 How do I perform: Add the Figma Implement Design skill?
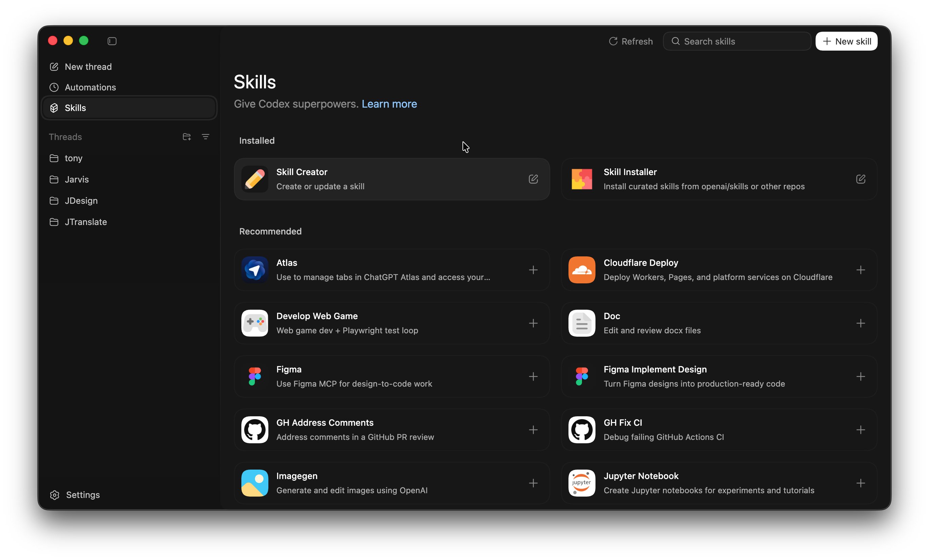pyautogui.click(x=860, y=376)
